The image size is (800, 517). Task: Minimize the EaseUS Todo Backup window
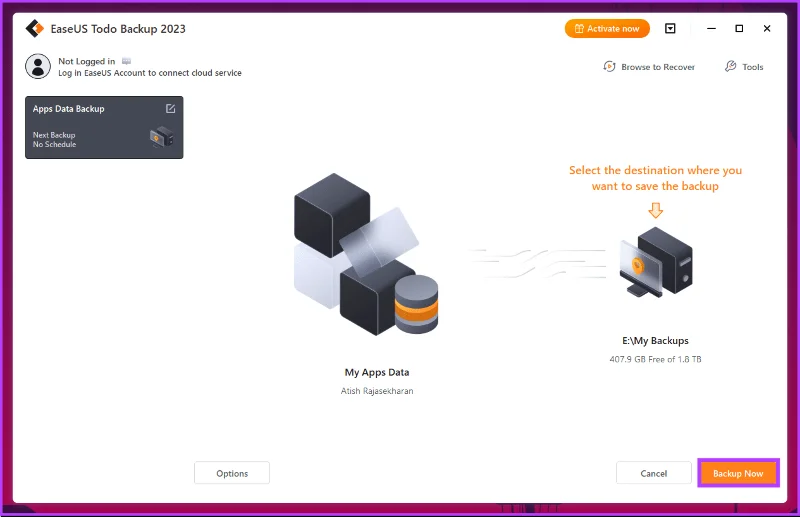coord(711,29)
